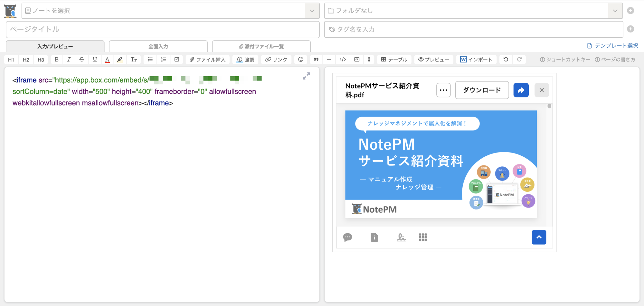The height and width of the screenshot is (307, 644).
Task: Apply H3 heading format
Action: coord(41,60)
